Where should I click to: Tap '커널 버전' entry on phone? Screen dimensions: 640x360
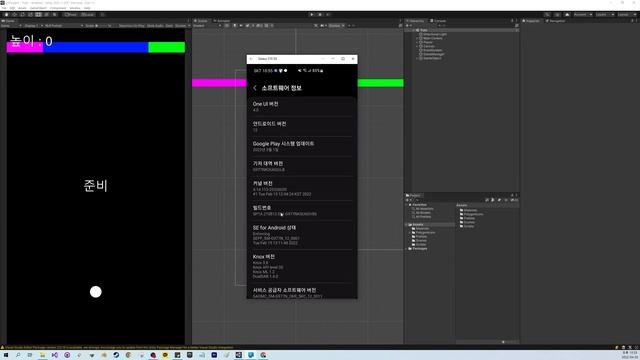pyautogui.click(x=302, y=188)
